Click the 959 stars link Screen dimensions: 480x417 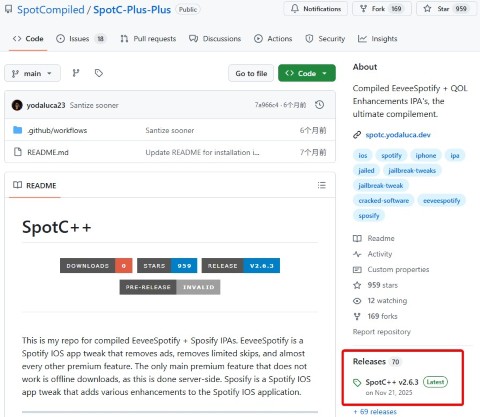tap(382, 285)
